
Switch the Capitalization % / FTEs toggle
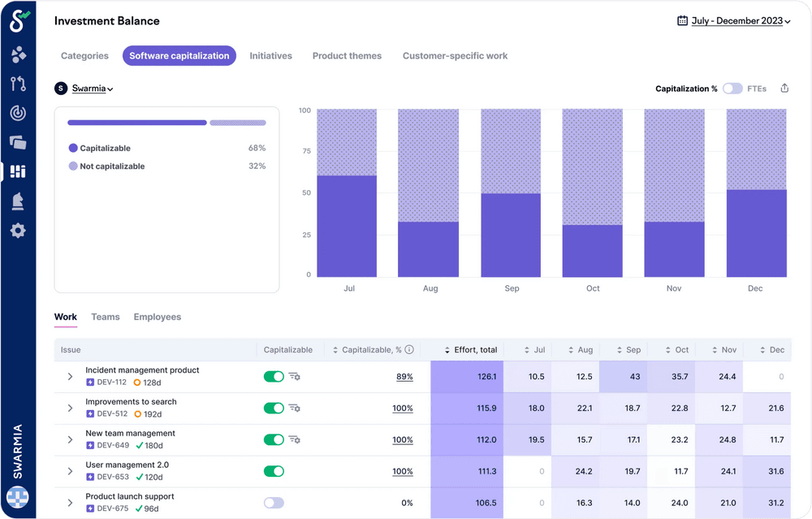(x=732, y=89)
